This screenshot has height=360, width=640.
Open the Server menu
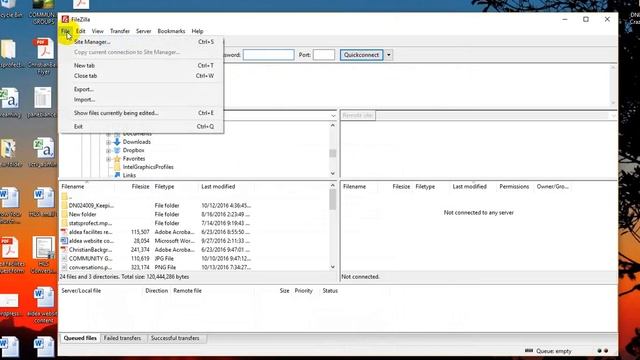[143, 31]
